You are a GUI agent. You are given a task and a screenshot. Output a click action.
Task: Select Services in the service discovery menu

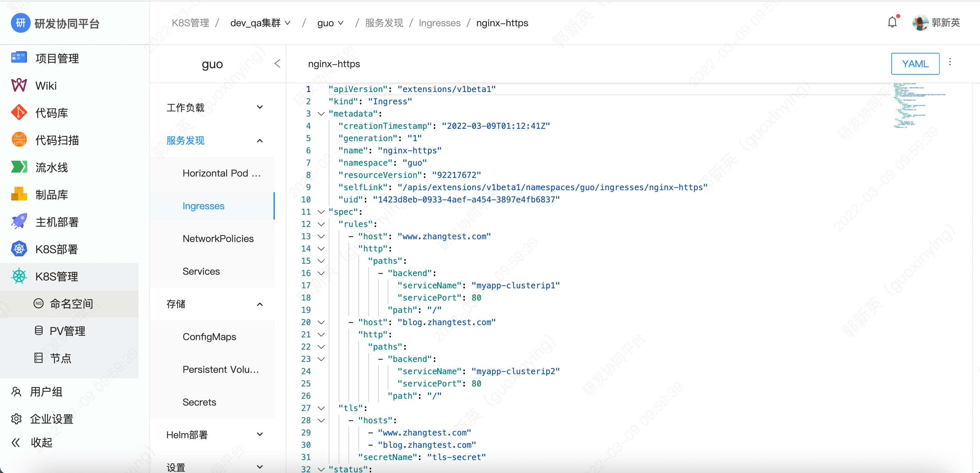coord(201,271)
